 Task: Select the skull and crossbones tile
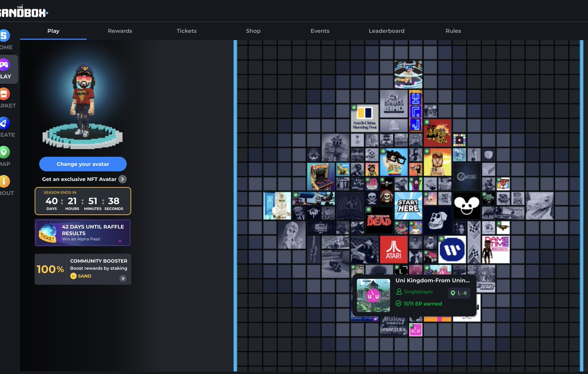click(372, 199)
